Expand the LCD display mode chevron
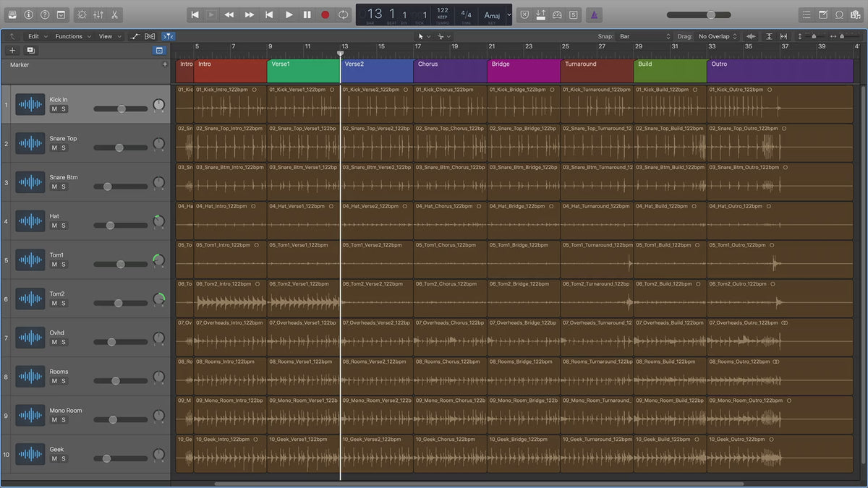868x488 pixels. click(x=509, y=14)
